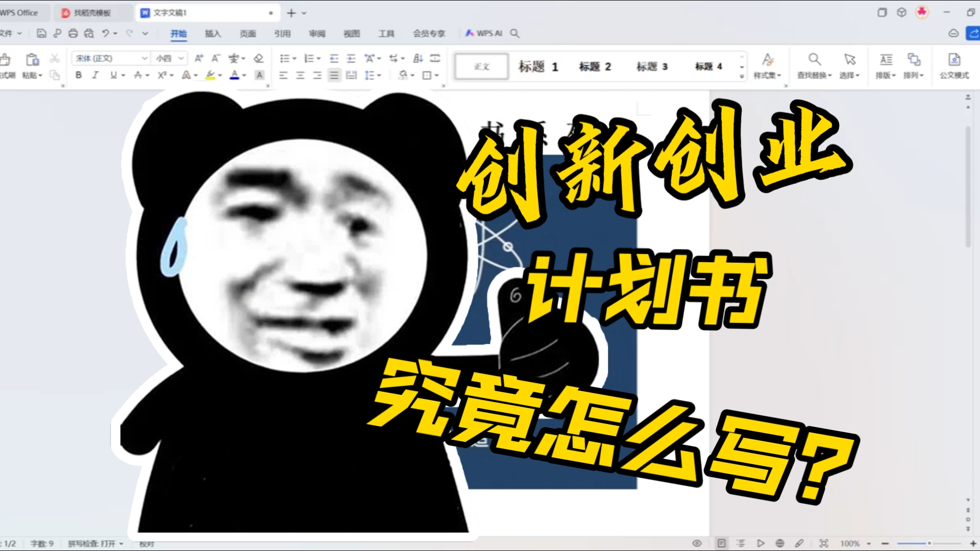This screenshot has height=551, width=980.
Task: Decrease font size with A- icon
Action: click(216, 59)
